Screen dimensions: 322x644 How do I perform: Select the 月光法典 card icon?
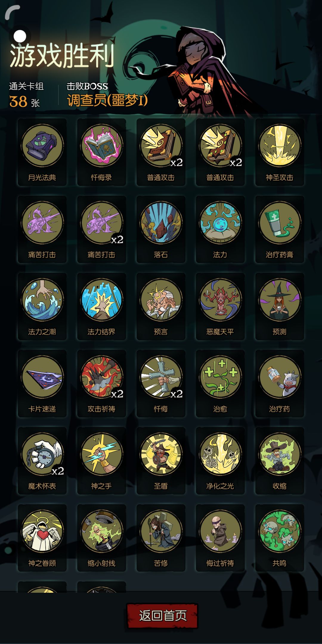click(x=42, y=152)
